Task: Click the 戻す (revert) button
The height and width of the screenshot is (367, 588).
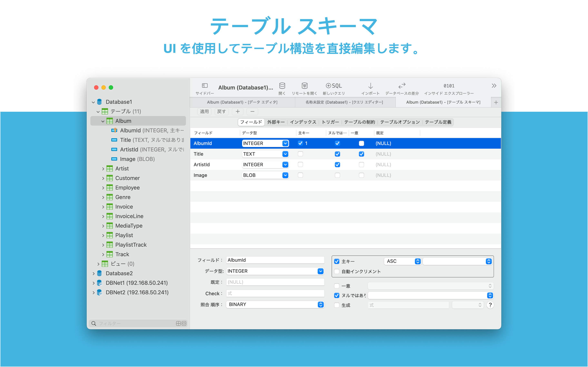Action: point(221,111)
